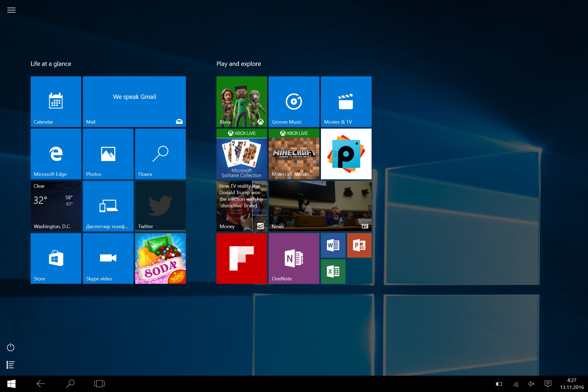Open the Excel tile
Image resolution: width=588 pixels, height=392 pixels.
[333, 271]
